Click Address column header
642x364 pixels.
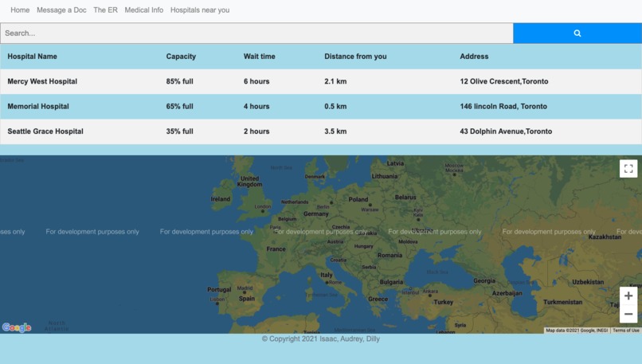[x=474, y=57]
